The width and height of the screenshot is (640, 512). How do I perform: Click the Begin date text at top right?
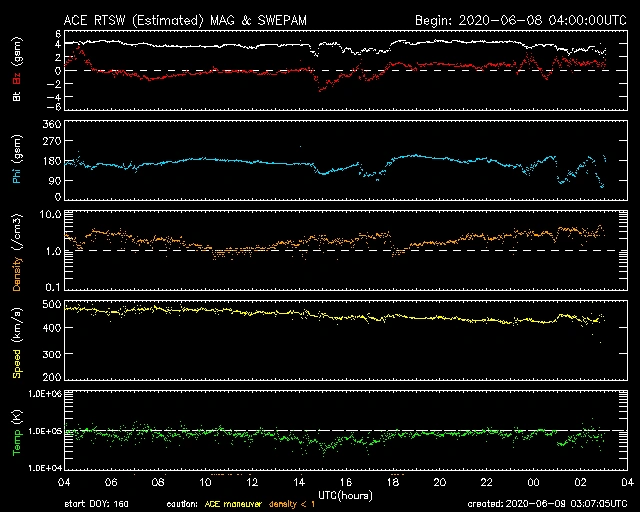pyautogui.click(x=518, y=20)
